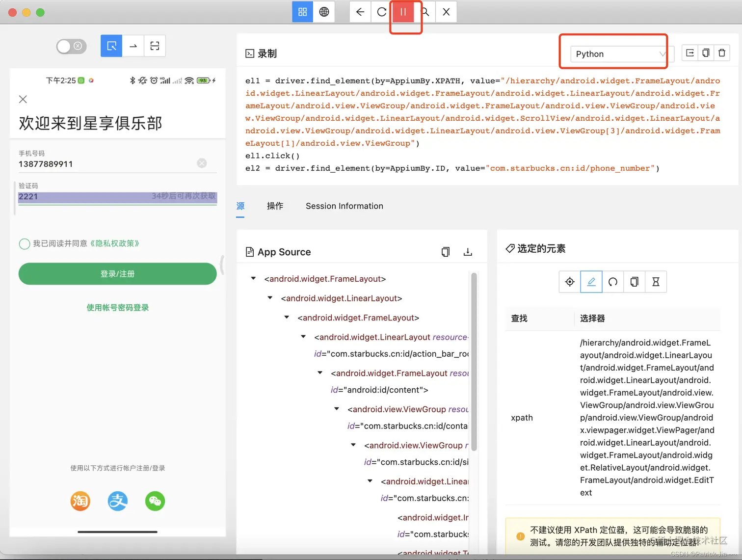Collapse the second android.view.ViewGroup node

353,445
